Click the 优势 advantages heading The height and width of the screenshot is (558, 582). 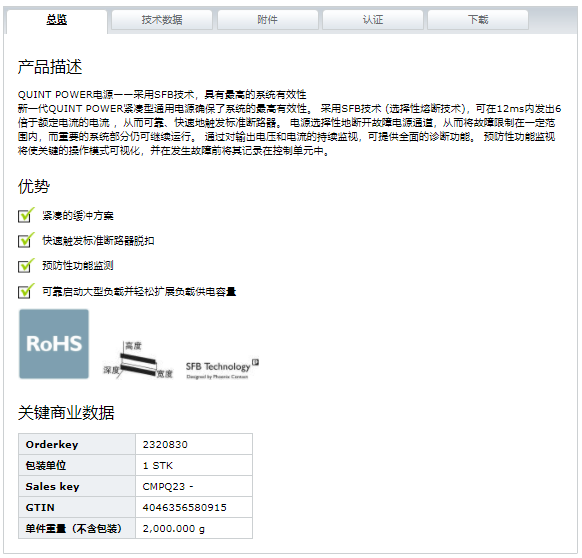(x=34, y=186)
